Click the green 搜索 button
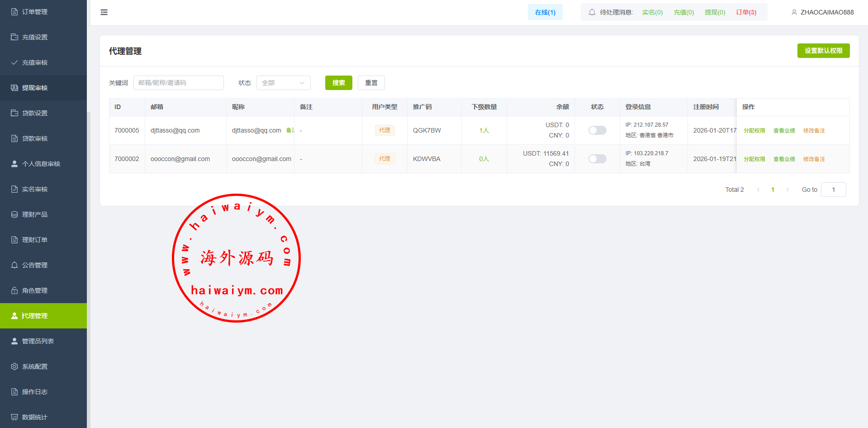 tap(338, 83)
